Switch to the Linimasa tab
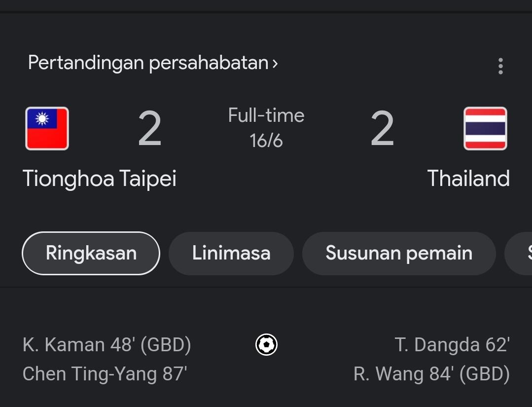 point(231,253)
